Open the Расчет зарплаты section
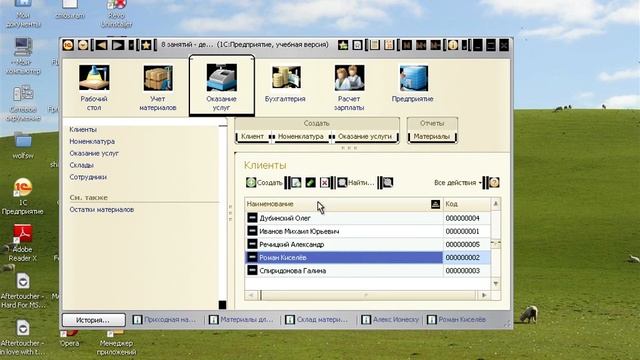The image size is (640, 360). [349, 87]
